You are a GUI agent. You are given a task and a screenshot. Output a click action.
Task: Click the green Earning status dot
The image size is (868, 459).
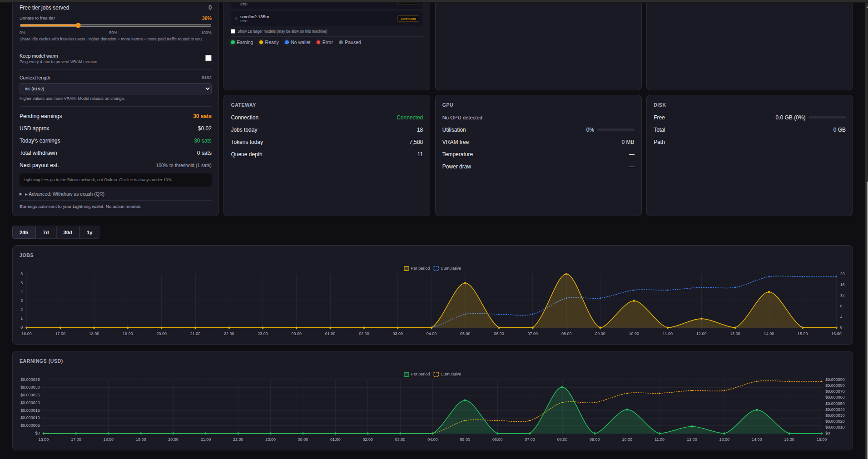pyautogui.click(x=233, y=42)
